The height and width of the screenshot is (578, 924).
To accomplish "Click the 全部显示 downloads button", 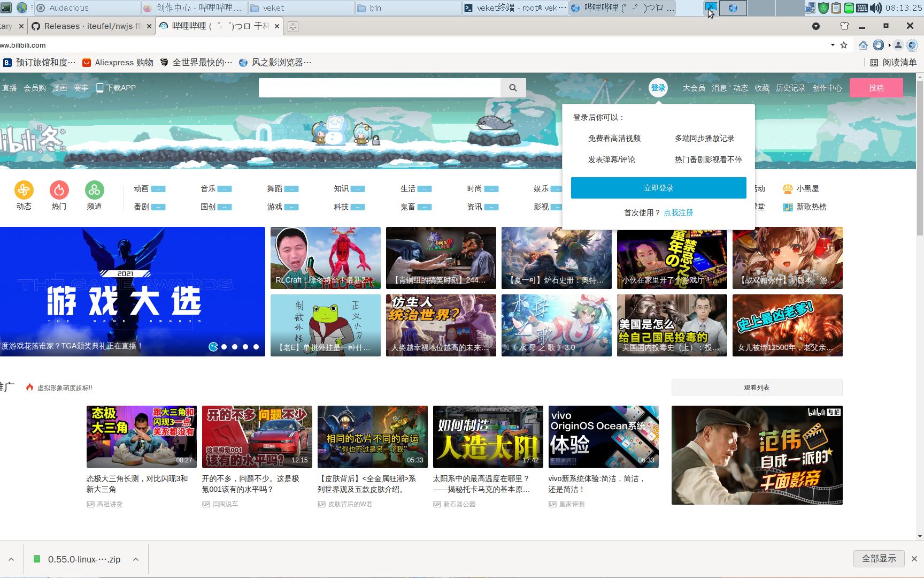I will pos(879,558).
